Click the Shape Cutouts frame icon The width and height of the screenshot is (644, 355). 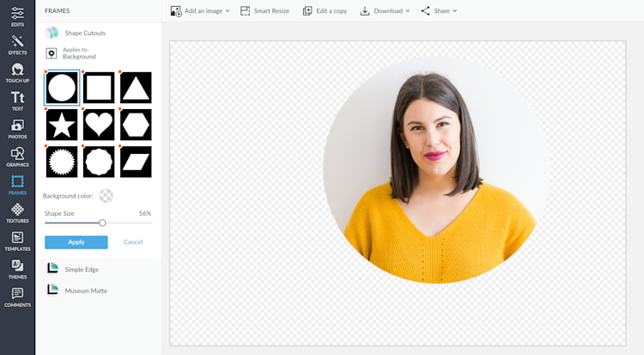(52, 33)
